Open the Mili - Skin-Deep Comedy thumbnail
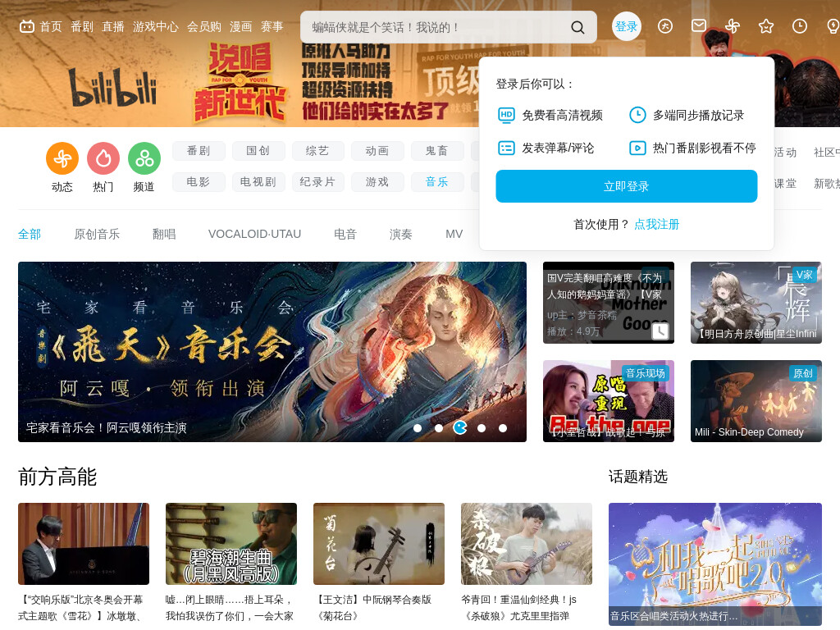 click(756, 400)
